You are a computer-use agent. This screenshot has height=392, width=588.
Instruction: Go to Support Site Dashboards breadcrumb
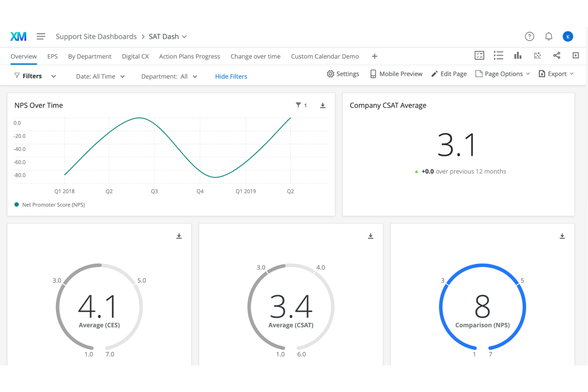(x=96, y=37)
